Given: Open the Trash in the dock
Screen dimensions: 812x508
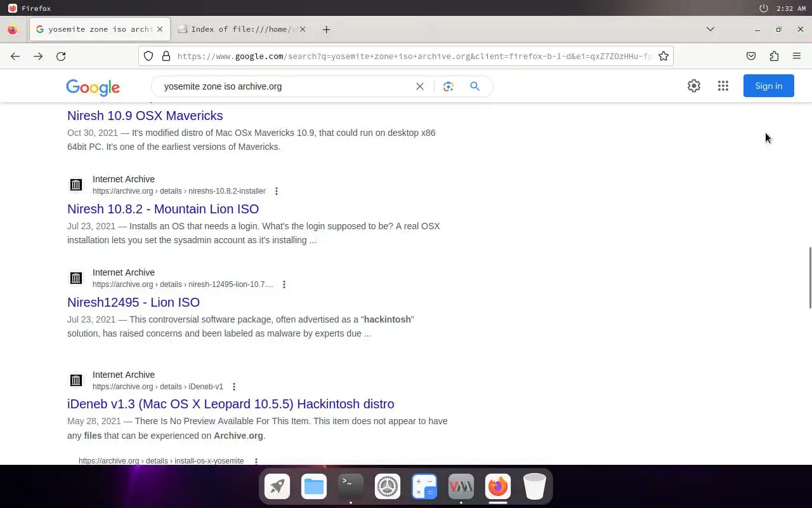Looking at the screenshot, I should 535,487.
